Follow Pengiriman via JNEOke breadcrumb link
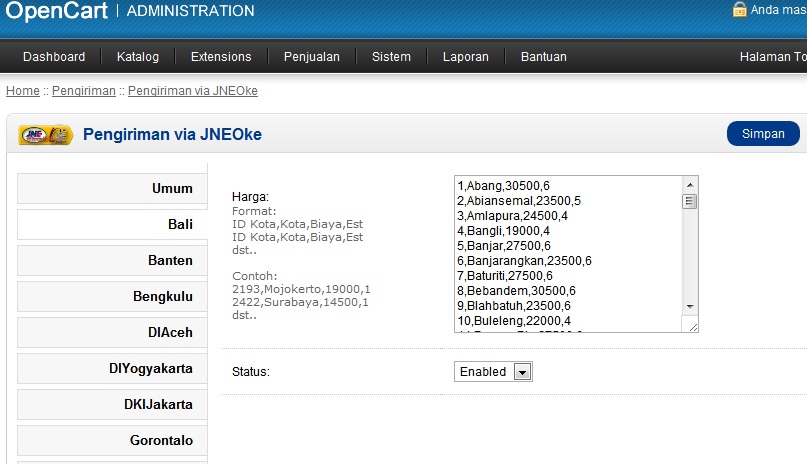The height and width of the screenshot is (464, 807). click(193, 91)
